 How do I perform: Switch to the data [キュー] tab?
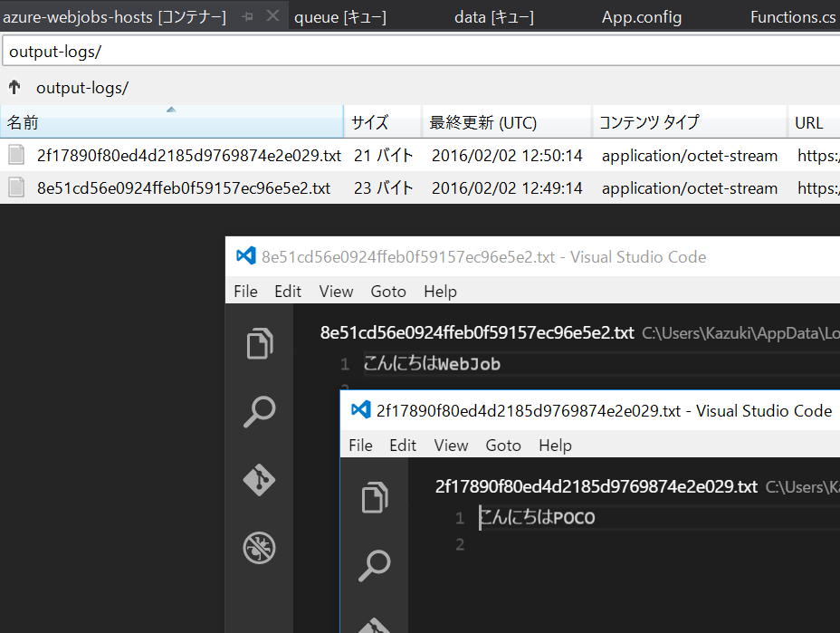[494, 17]
